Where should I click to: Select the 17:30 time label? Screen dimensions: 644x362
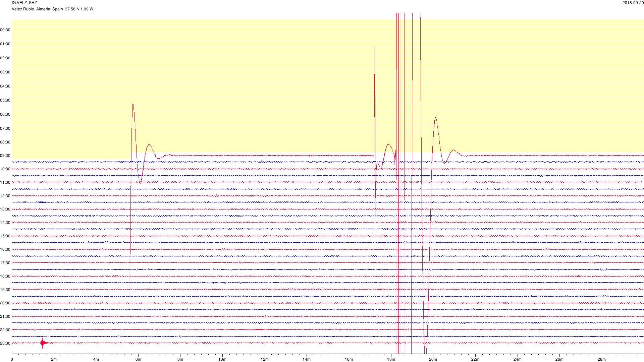coord(5,263)
